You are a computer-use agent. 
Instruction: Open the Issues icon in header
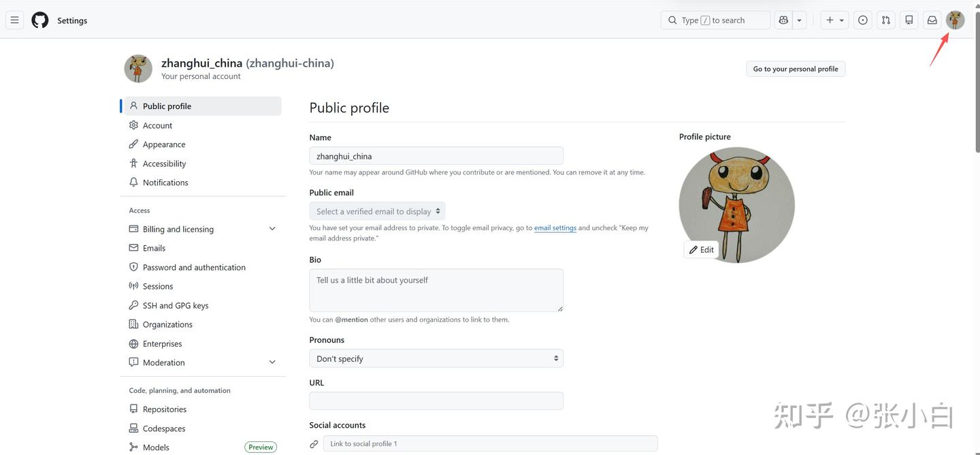tap(863, 20)
